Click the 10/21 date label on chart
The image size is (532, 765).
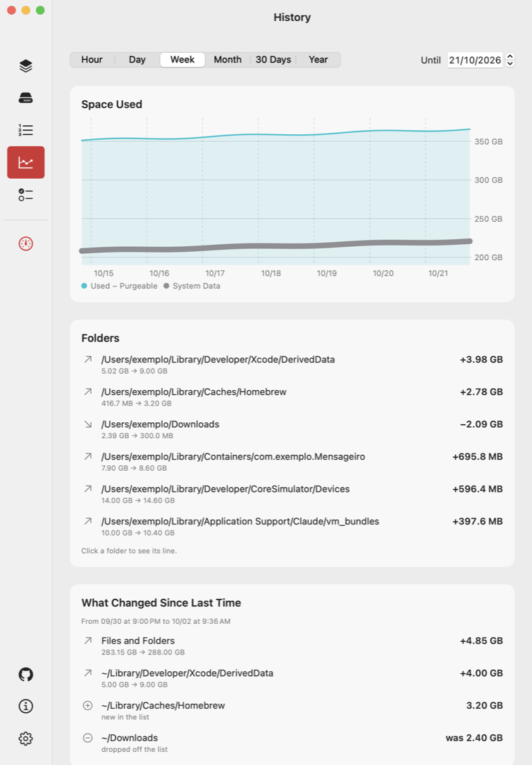click(x=438, y=273)
